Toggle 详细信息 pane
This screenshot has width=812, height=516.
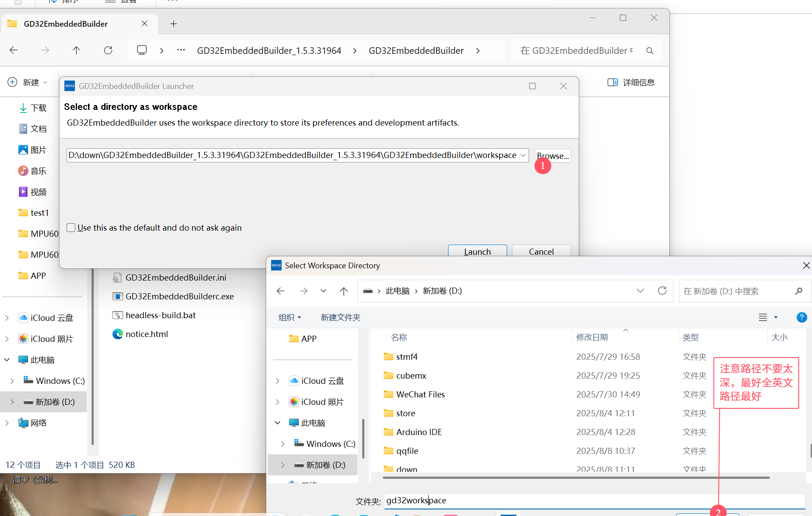click(x=631, y=82)
